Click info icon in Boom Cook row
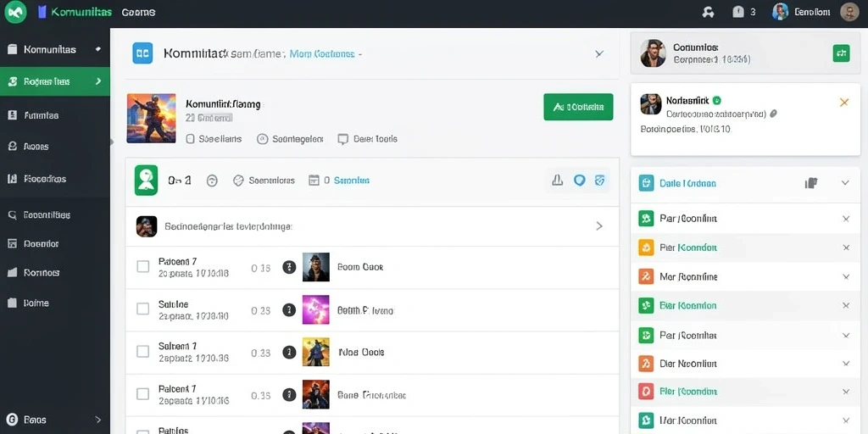The image size is (868, 434). (x=288, y=267)
